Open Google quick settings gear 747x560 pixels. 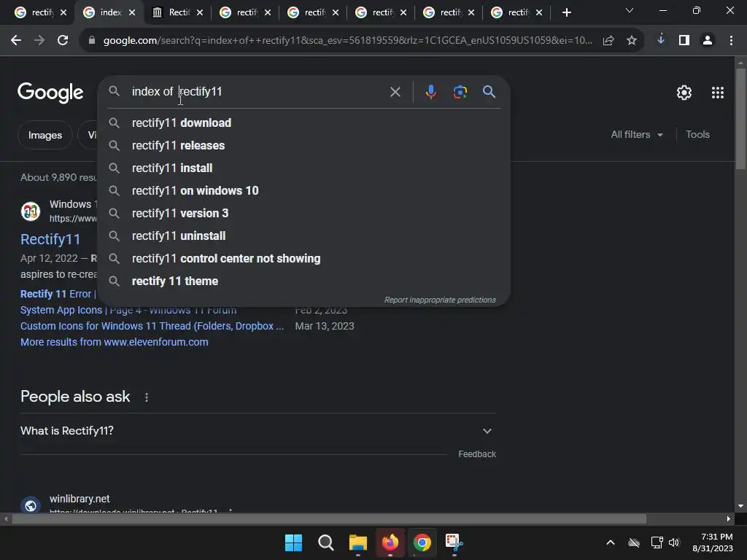coord(684,93)
